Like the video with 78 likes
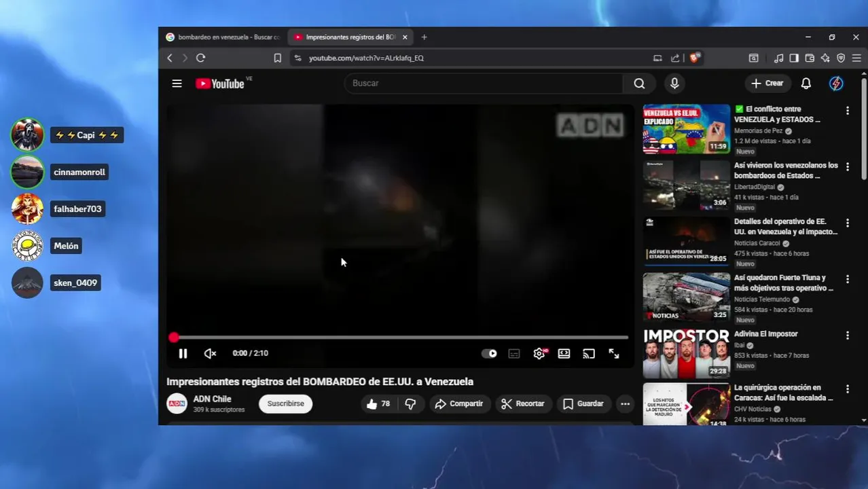Viewport: 868px width, 489px height. pos(378,403)
